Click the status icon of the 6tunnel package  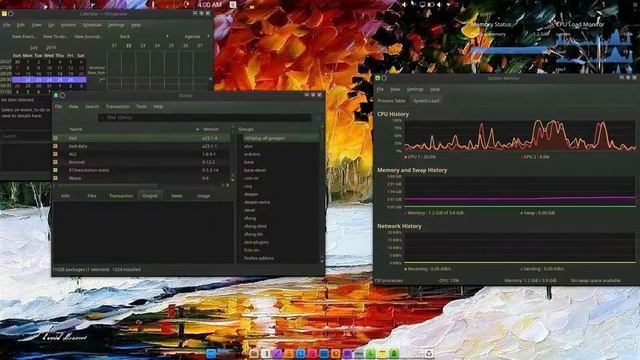pos(56,162)
